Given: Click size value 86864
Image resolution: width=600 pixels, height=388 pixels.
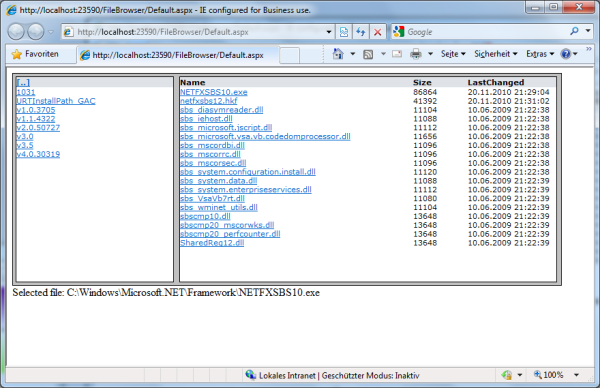Looking at the screenshot, I should [x=425, y=92].
